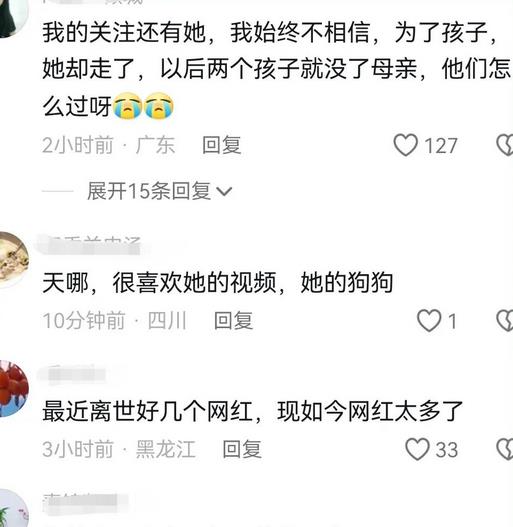This screenshot has height=527, width=513.
Task: Like the comment with 127 likes
Action: pos(406,145)
